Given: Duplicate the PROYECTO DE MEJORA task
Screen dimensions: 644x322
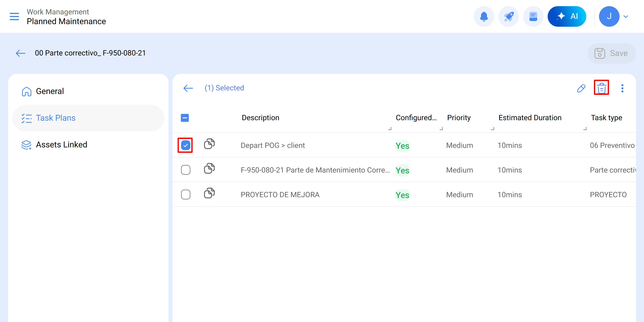Looking at the screenshot, I should (x=209, y=193).
